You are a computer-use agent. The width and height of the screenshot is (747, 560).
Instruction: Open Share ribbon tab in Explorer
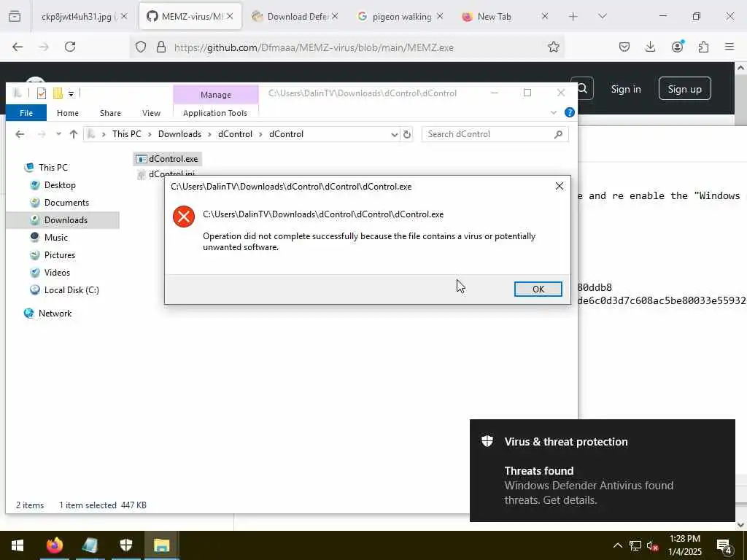click(110, 113)
